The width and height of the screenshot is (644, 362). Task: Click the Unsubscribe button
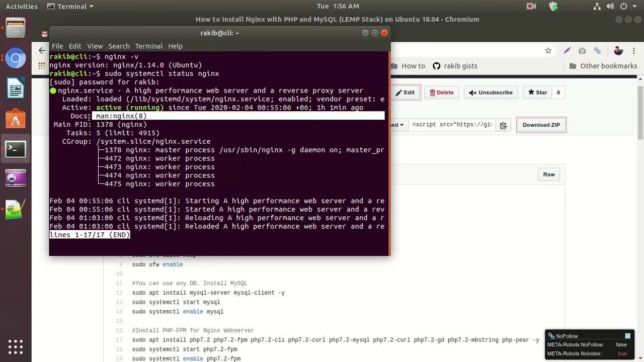click(x=491, y=93)
